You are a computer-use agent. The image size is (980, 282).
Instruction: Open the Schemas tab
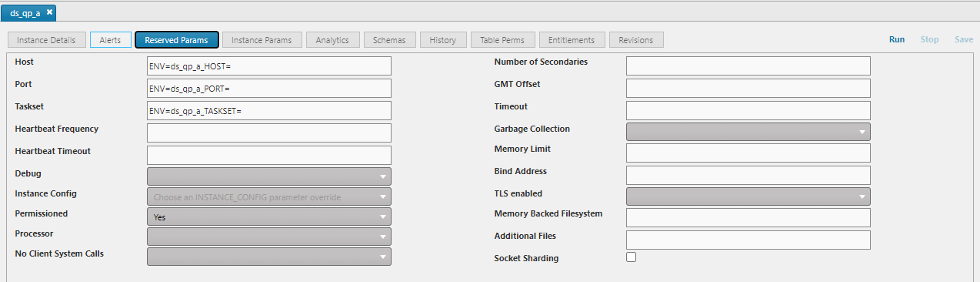pyautogui.click(x=389, y=40)
